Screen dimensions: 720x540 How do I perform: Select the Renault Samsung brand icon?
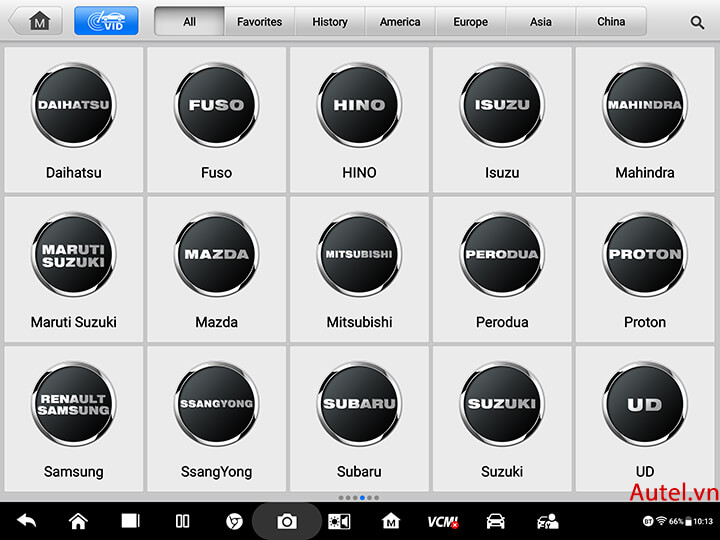click(73, 404)
